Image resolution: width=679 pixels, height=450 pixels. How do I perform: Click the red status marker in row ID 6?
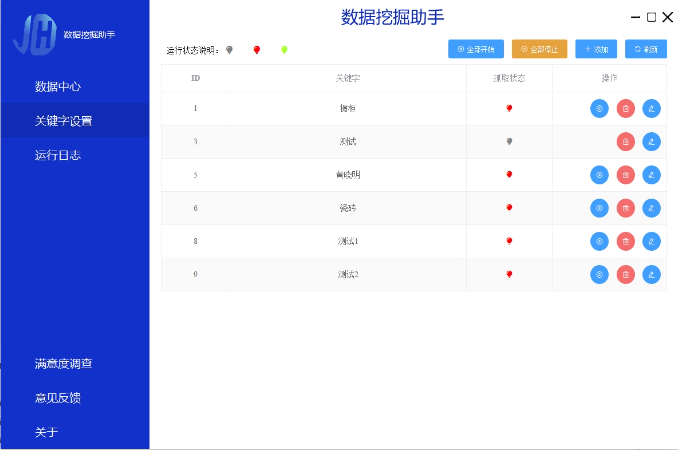click(x=509, y=208)
